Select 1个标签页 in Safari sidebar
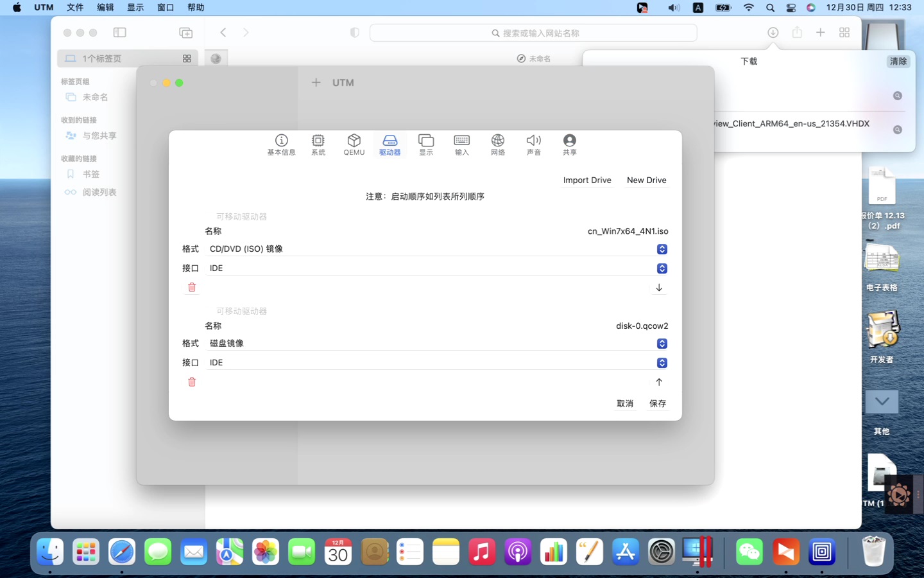This screenshot has height=578, width=924. (128, 58)
